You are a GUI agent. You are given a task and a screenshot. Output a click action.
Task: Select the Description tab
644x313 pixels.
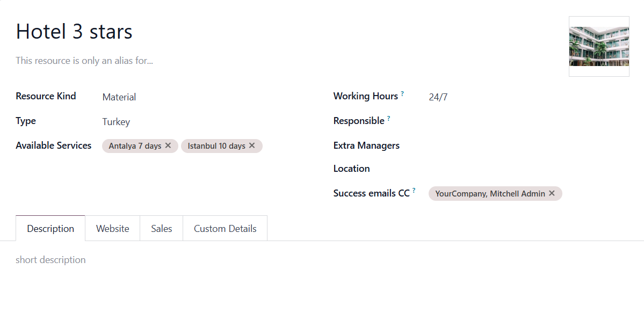point(50,228)
